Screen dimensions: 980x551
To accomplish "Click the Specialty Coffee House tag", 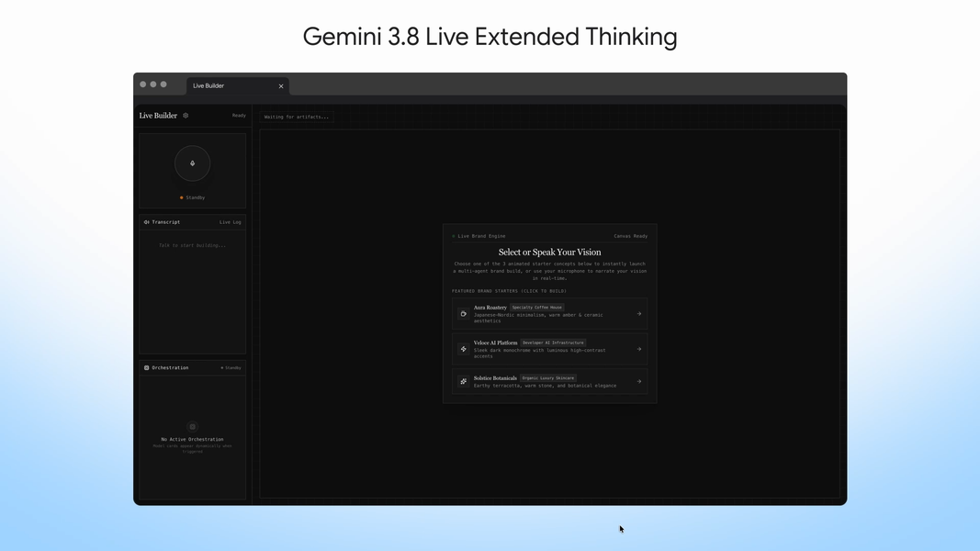I will pyautogui.click(x=537, y=308).
